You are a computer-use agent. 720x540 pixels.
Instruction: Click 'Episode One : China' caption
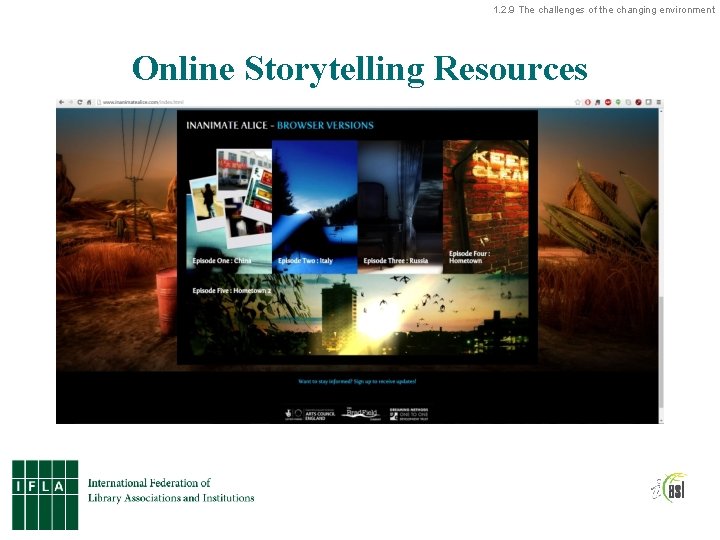(x=222, y=261)
